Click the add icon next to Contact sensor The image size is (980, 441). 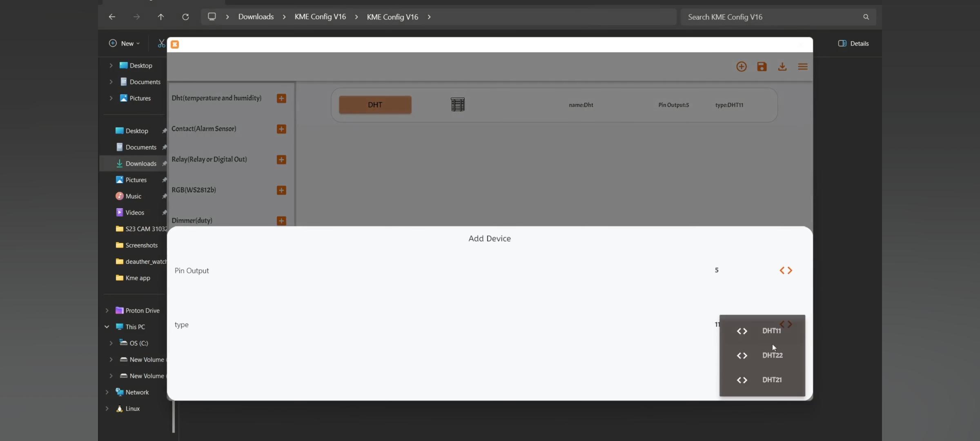[281, 129]
